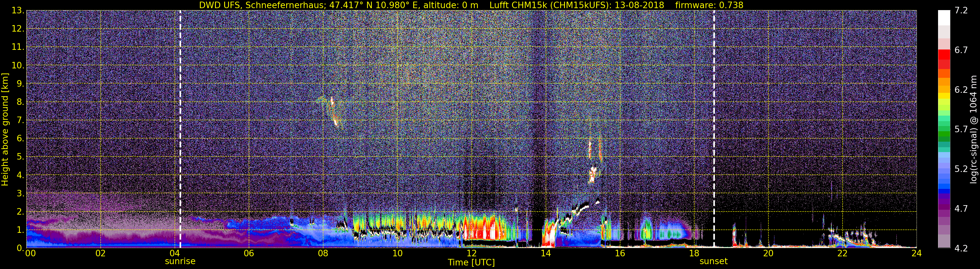The height and width of the screenshot is (269, 980).
Task: Click height axis tick label "12."
Action: [18, 29]
